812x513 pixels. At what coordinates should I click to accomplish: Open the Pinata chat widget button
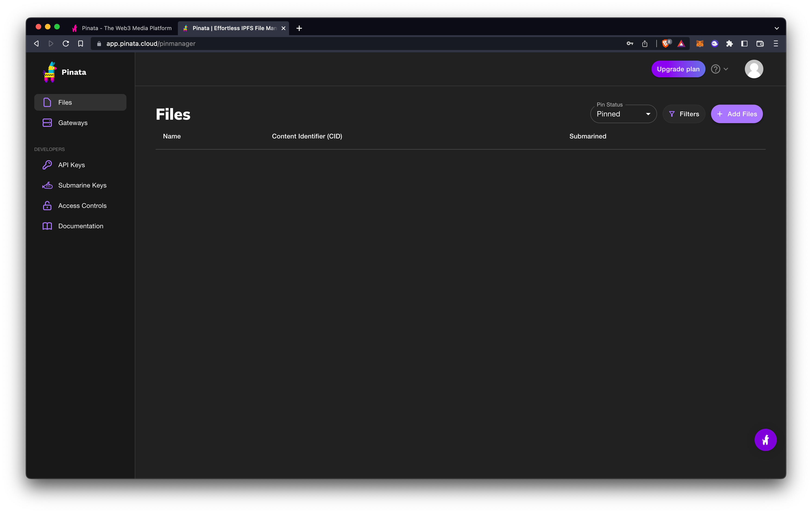coord(765,440)
